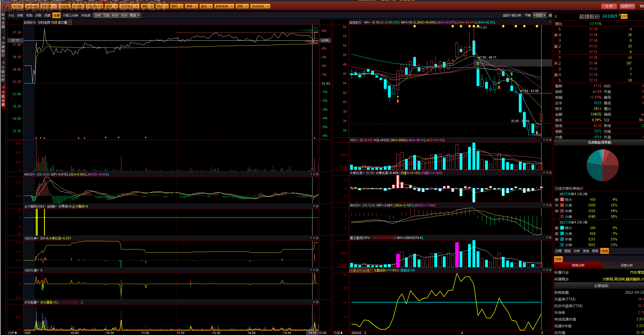Open the MA indicator selector dropdown
This screenshot has height=335, width=644.
pos(367,22)
